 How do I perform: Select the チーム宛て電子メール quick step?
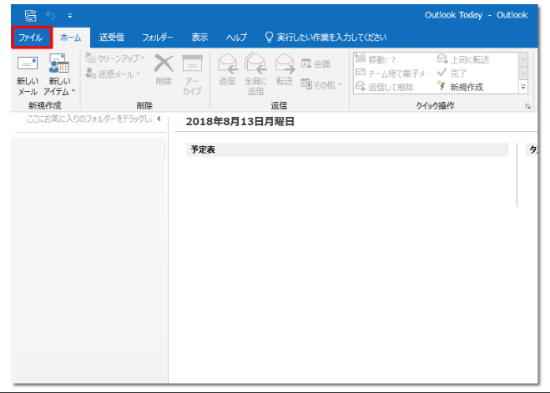click(394, 73)
